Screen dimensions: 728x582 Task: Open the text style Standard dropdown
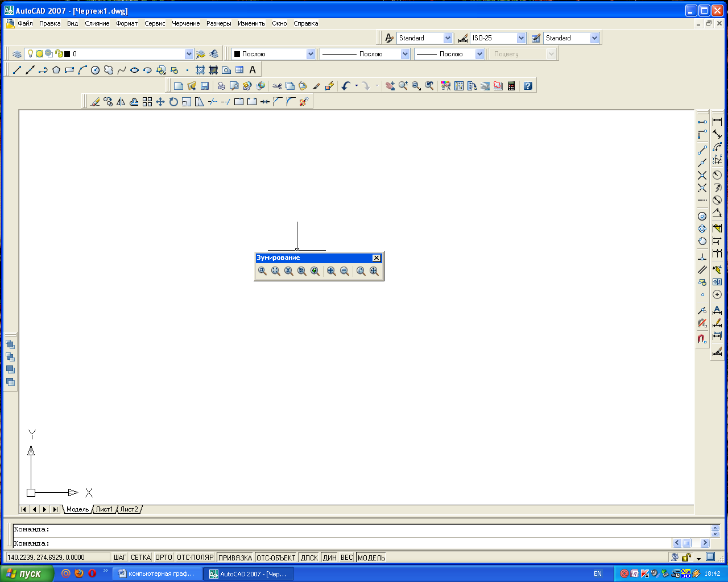click(448, 38)
